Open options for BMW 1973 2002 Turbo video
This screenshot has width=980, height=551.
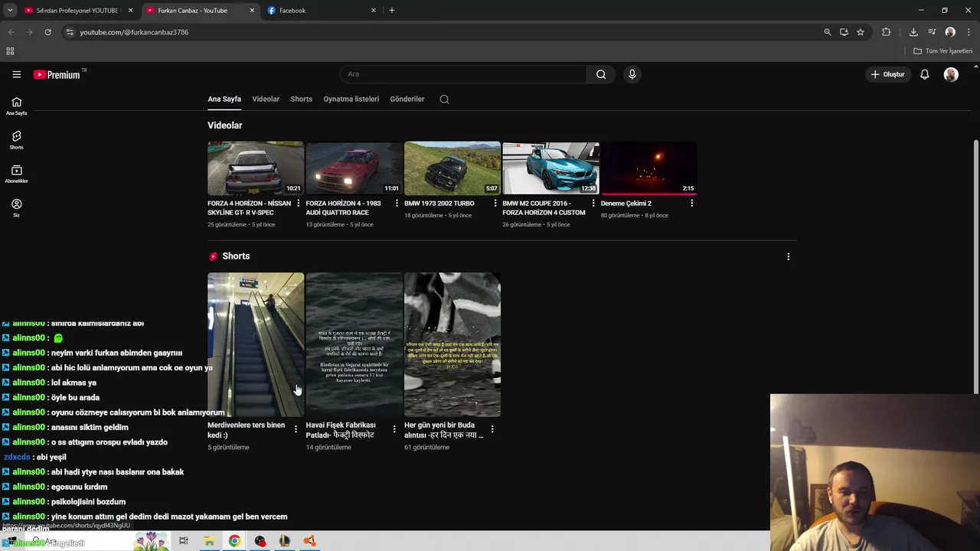coord(495,204)
